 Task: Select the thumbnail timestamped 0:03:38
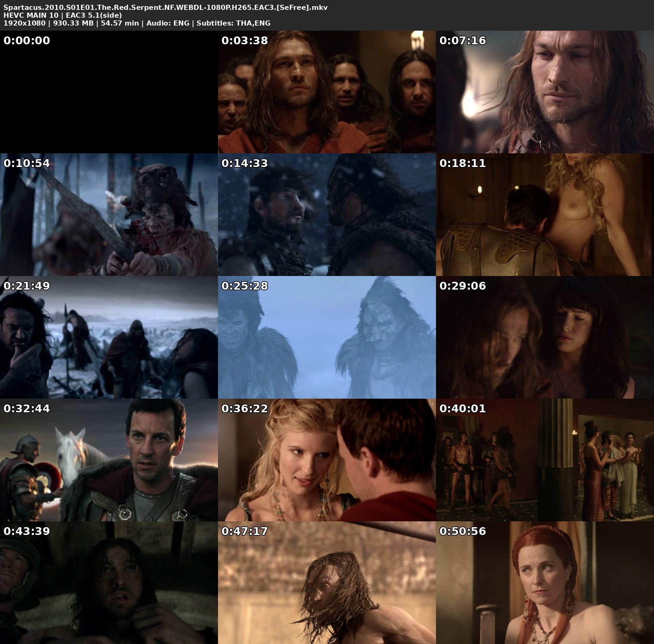[x=327, y=92]
